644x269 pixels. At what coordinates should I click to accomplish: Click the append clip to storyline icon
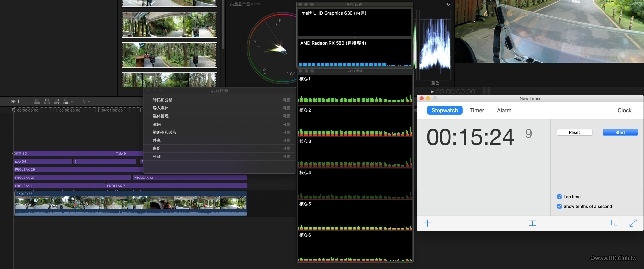(57, 102)
